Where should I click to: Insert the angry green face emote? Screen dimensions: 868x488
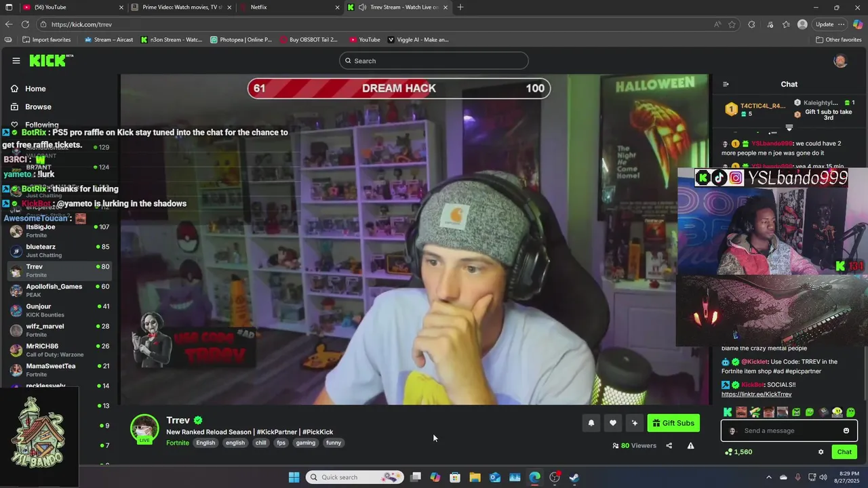pos(796,411)
